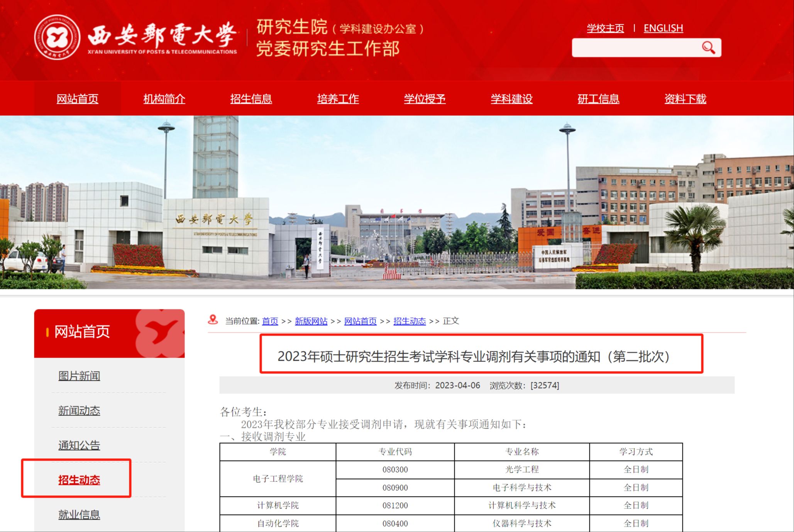Click the 光学工程 table cell
Screen dimensions: 794x532
tap(522, 470)
